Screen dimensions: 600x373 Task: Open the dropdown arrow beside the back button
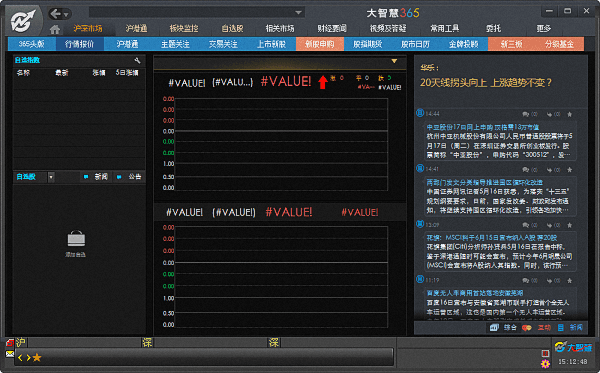tap(66, 15)
